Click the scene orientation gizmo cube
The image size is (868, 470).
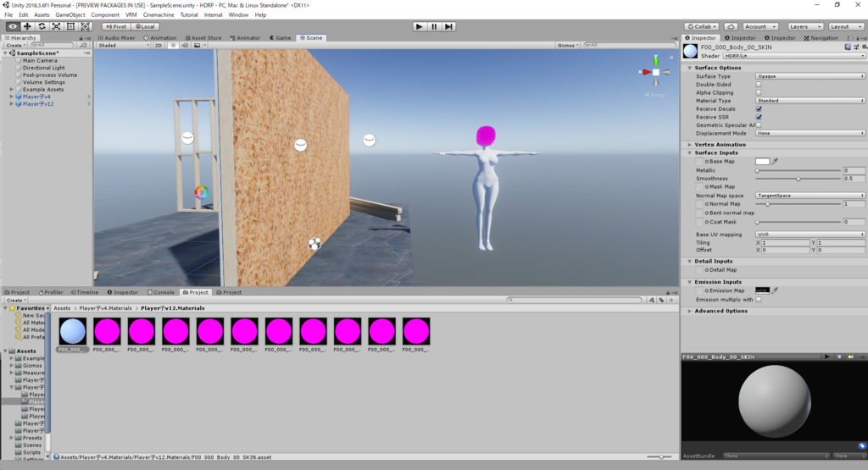(x=656, y=73)
